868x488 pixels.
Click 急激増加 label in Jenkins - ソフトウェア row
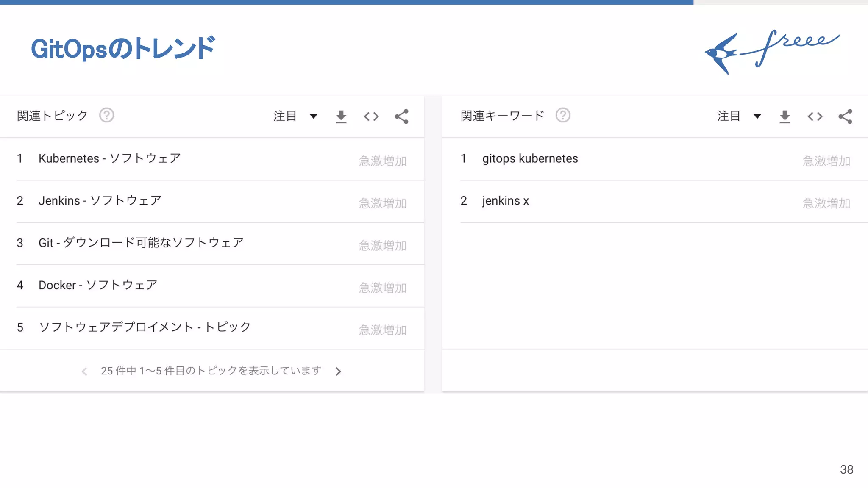pyautogui.click(x=383, y=203)
